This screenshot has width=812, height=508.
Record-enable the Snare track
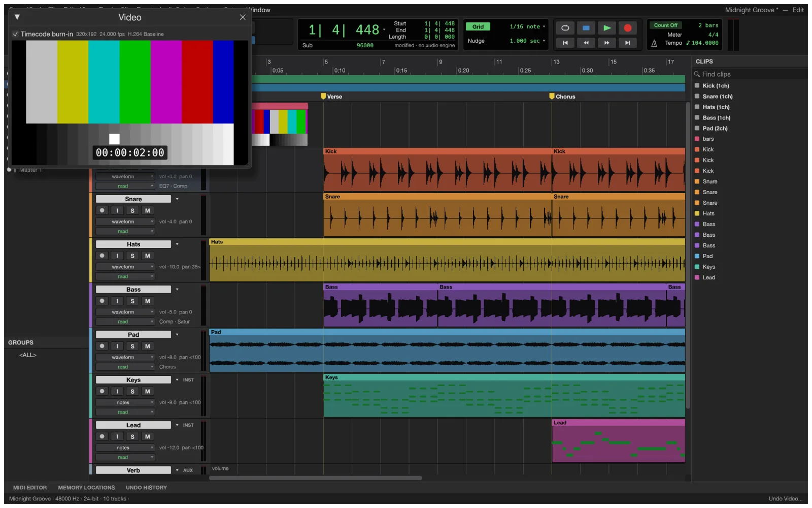click(102, 210)
